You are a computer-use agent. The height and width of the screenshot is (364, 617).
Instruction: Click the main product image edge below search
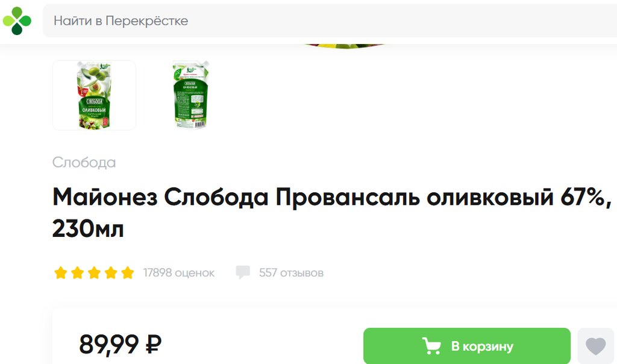tap(344, 46)
